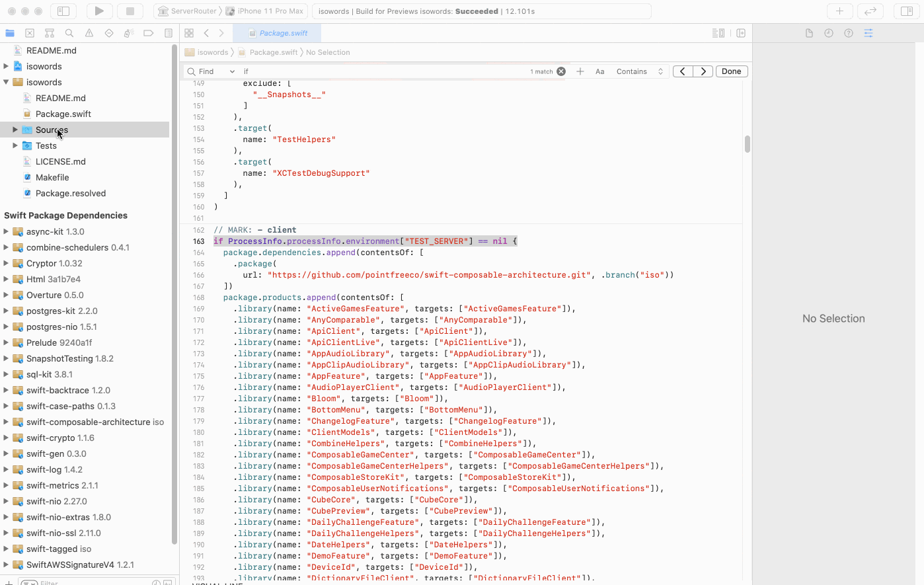Open the Project navigator
Image resolution: width=924 pixels, height=585 pixels.
coord(10,33)
